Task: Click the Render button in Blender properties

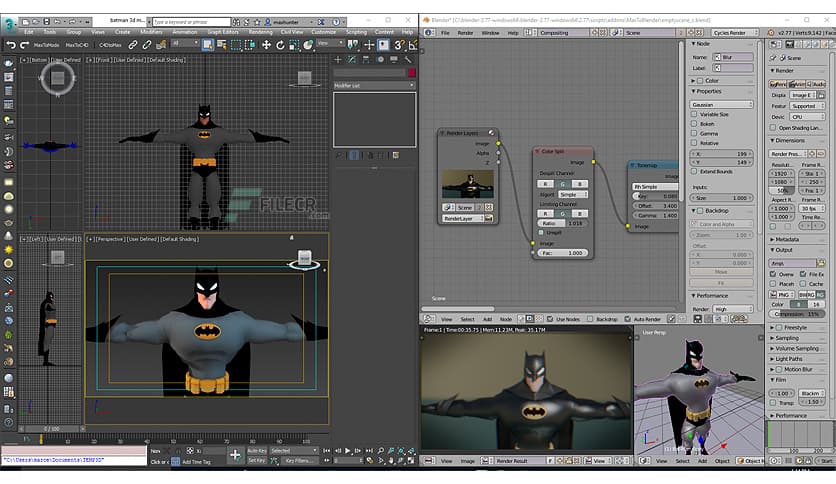Action: 778,84
